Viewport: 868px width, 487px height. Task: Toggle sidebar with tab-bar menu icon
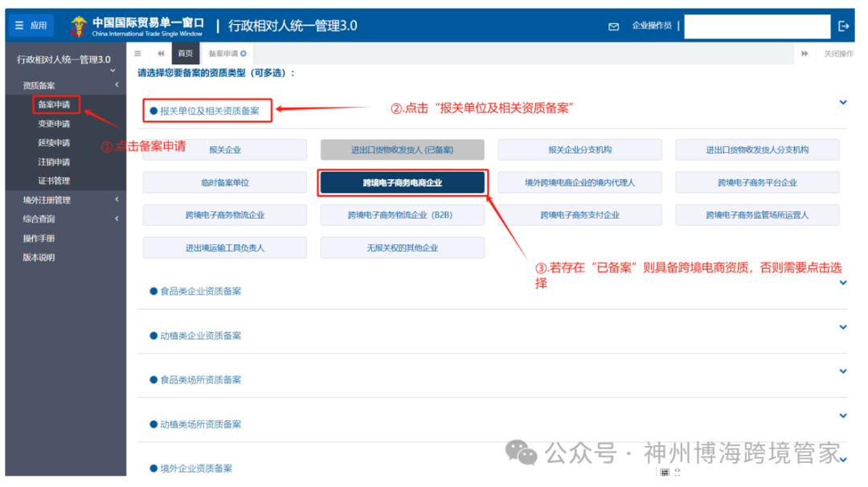point(138,54)
